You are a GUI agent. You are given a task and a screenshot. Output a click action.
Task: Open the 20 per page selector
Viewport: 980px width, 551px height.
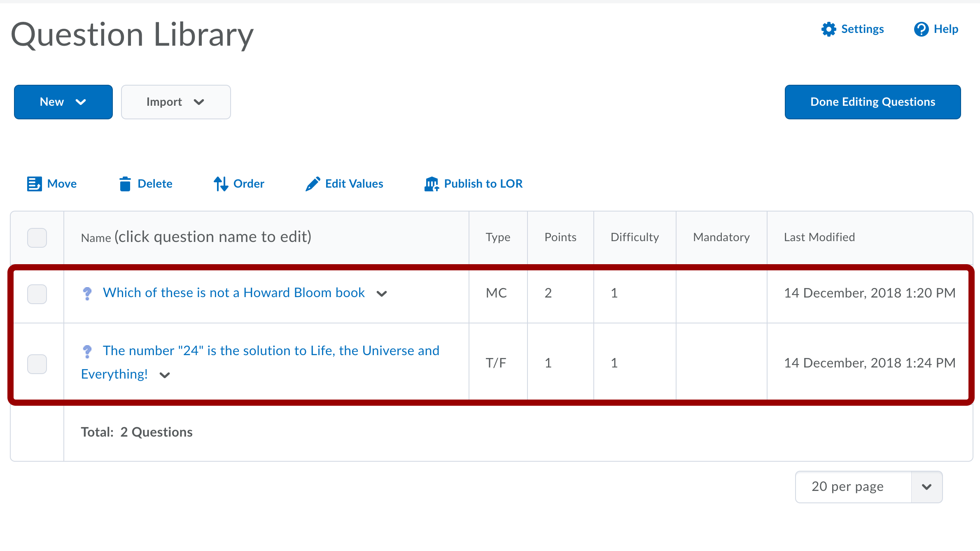point(868,487)
